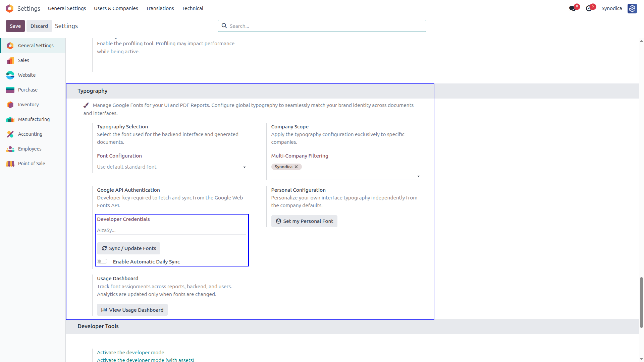
Task: Select General Settings sidebar icon
Action: (10, 46)
